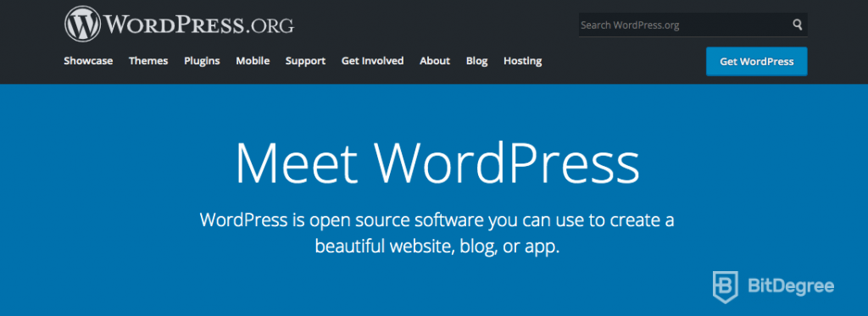Click the WordPress circular W logo
Viewport: 868px width, 316px height.
point(82,25)
